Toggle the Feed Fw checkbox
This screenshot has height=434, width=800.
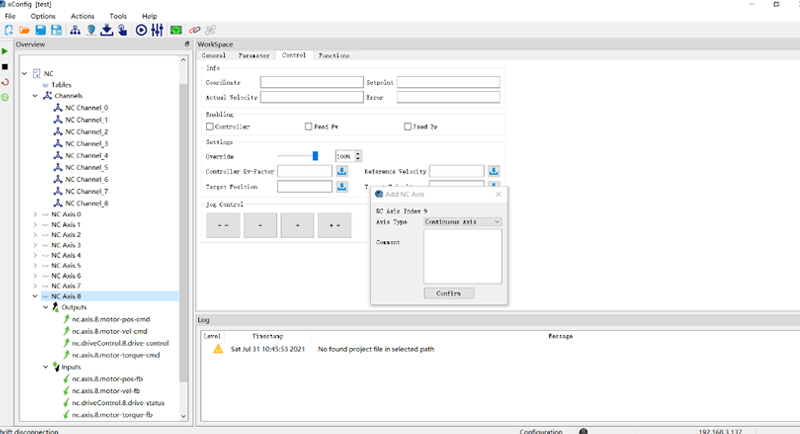(x=308, y=127)
